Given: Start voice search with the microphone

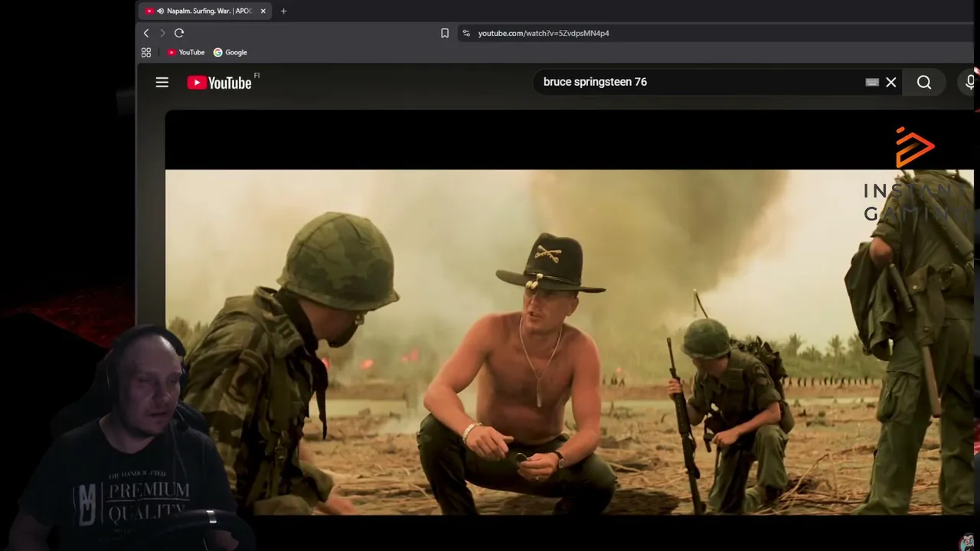Looking at the screenshot, I should tap(970, 82).
